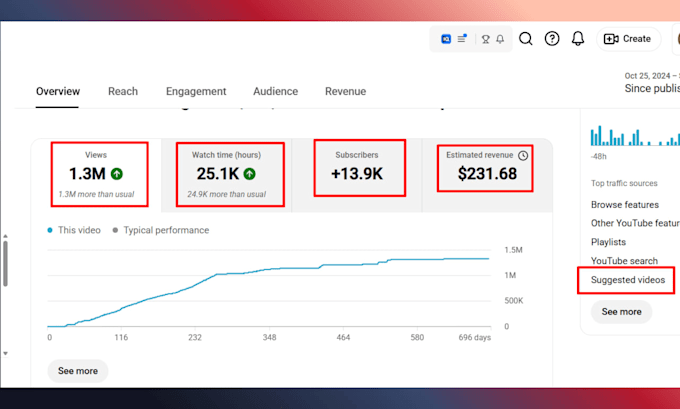680x409 pixels.
Task: Click the left vertical scrollbar thumb
Action: (x=5, y=263)
